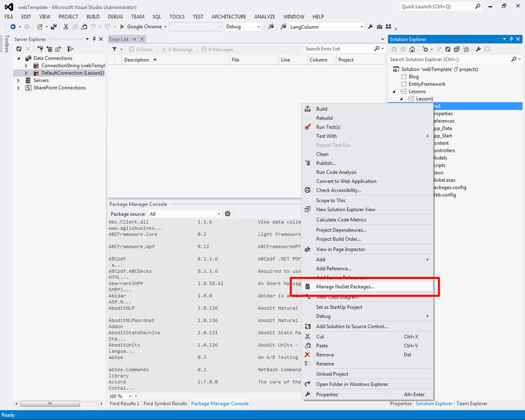Viewport: 525px width, 420px height.
Task: Click the Quick Launch input box
Action: click(437, 7)
